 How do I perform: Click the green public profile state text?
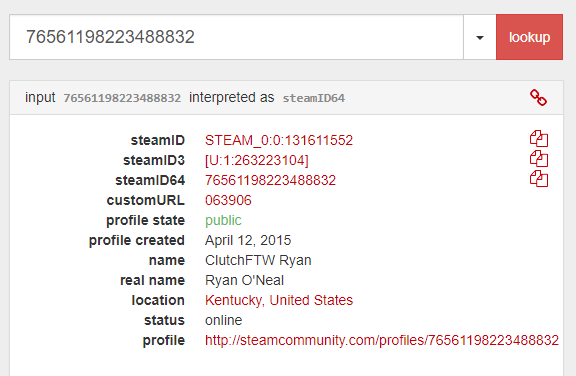click(223, 221)
